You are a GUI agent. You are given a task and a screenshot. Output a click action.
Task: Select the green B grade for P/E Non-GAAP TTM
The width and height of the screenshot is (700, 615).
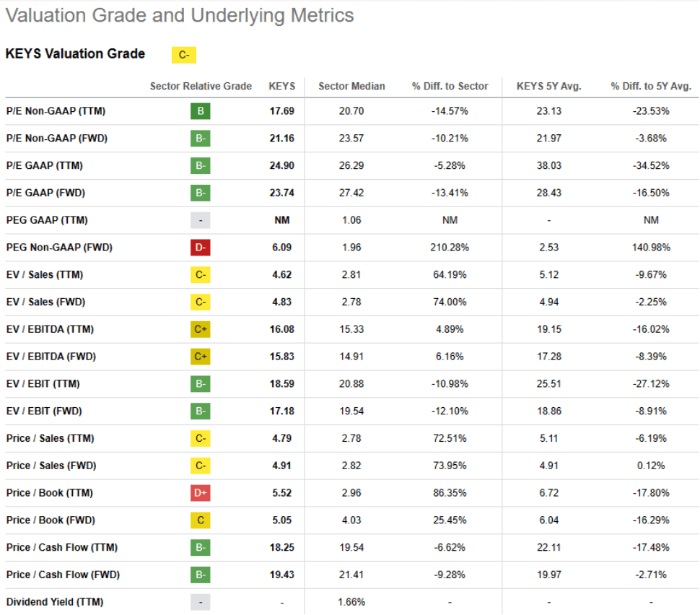(200, 110)
